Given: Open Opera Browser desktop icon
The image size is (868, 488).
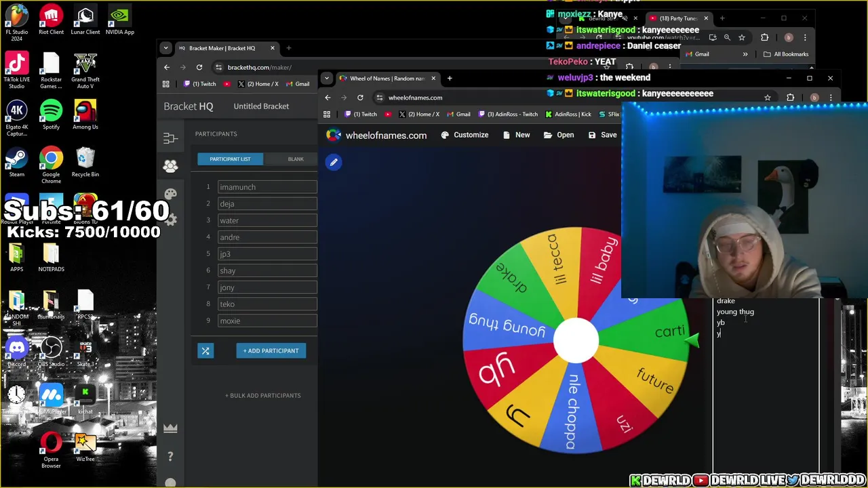Looking at the screenshot, I should 51,451.
